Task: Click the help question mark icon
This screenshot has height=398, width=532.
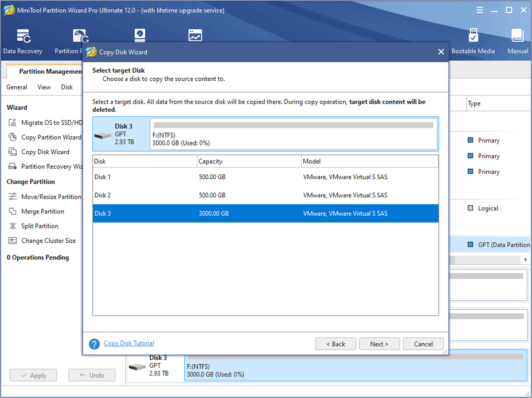Action: coord(94,344)
